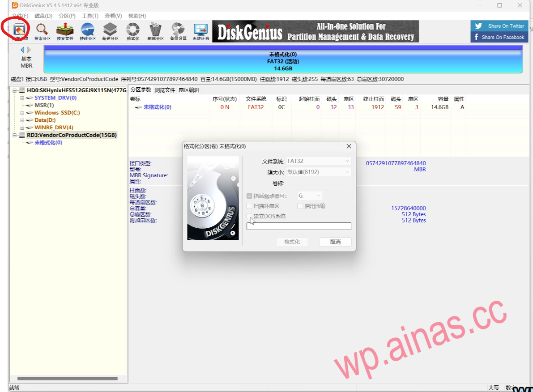Click the 0C identifier cell
The image size is (533, 392).
tap(281, 107)
